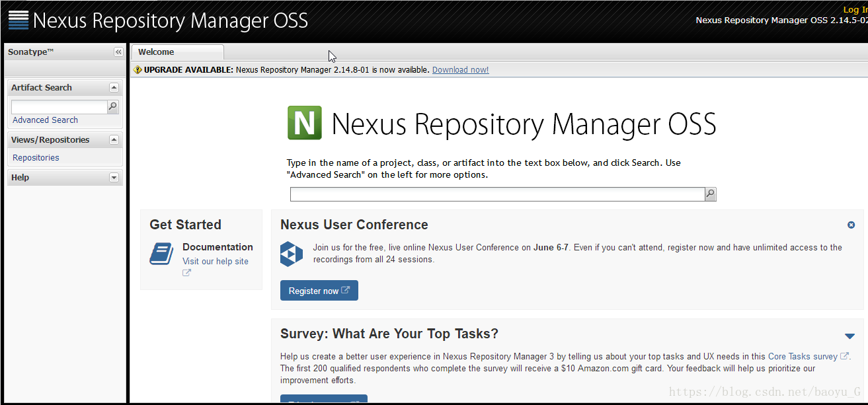This screenshot has height=405, width=868.
Task: Click the Nexus header stacked-lines logo
Action: (19, 20)
